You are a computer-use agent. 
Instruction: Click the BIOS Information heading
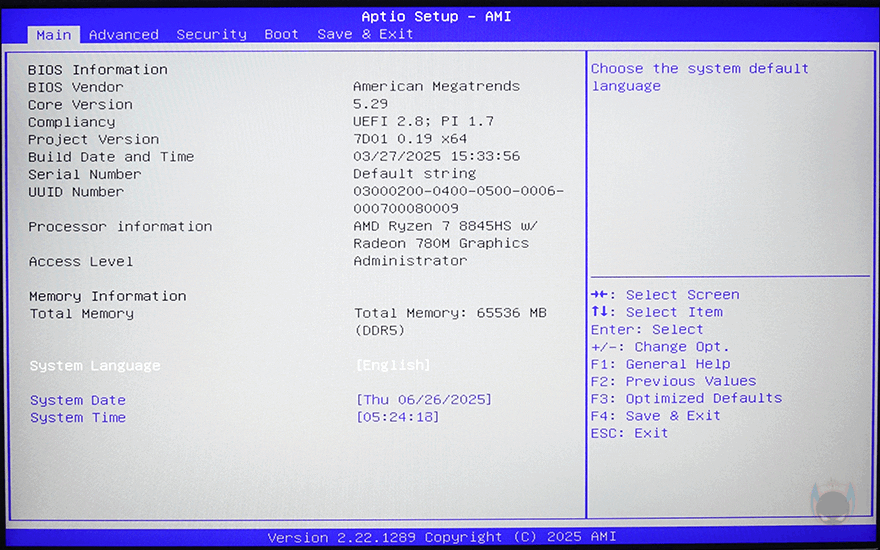tap(98, 70)
